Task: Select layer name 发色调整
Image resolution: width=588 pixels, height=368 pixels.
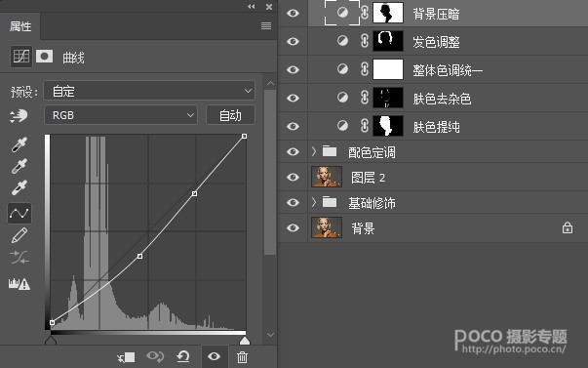Action: coord(436,42)
